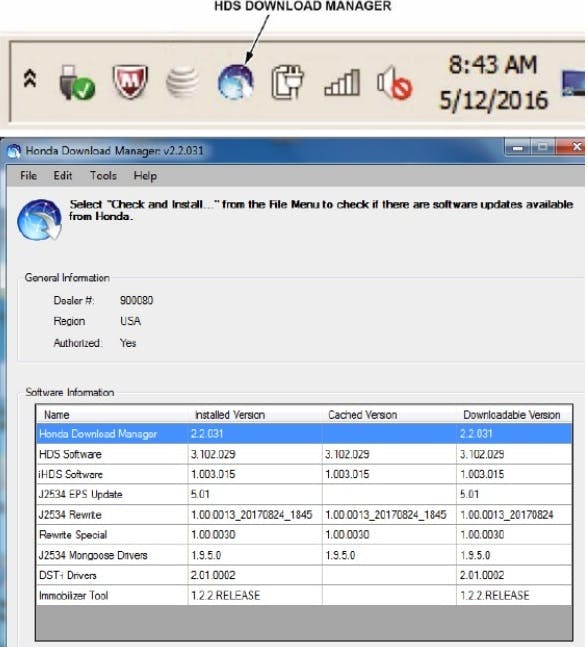This screenshot has width=588, height=647.
Task: Show hidden tray icons via the double chevron
Action: 30,78
